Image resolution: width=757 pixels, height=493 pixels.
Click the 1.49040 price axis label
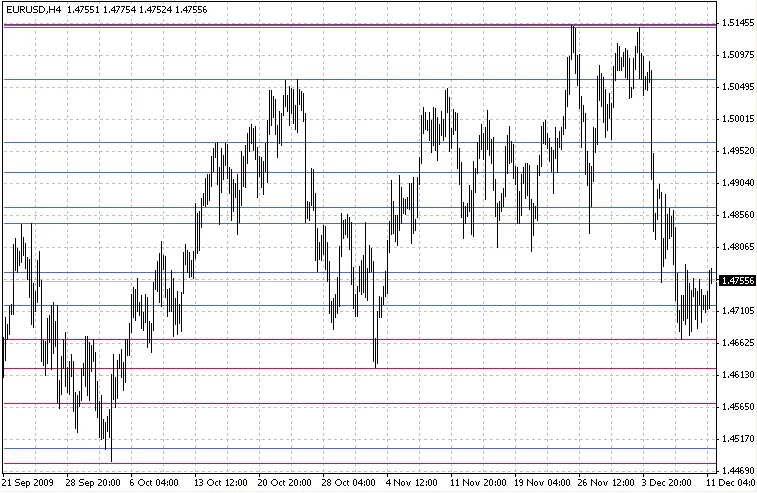point(737,183)
